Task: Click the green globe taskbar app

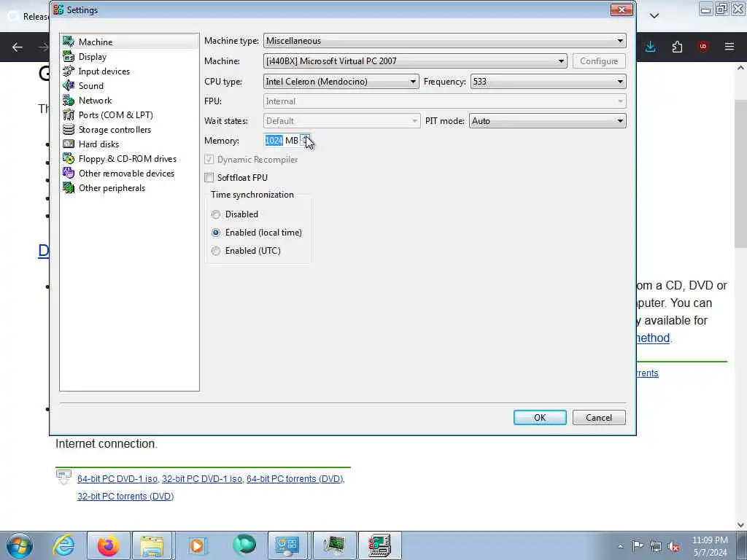Action: 244,545
